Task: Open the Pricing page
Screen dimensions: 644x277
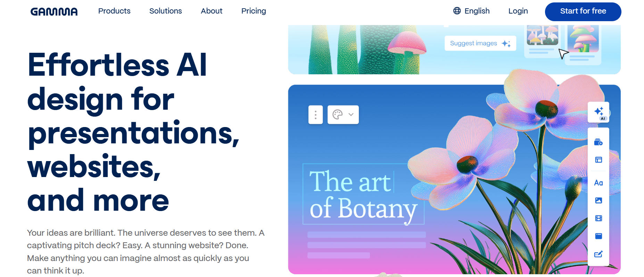Action: (254, 11)
